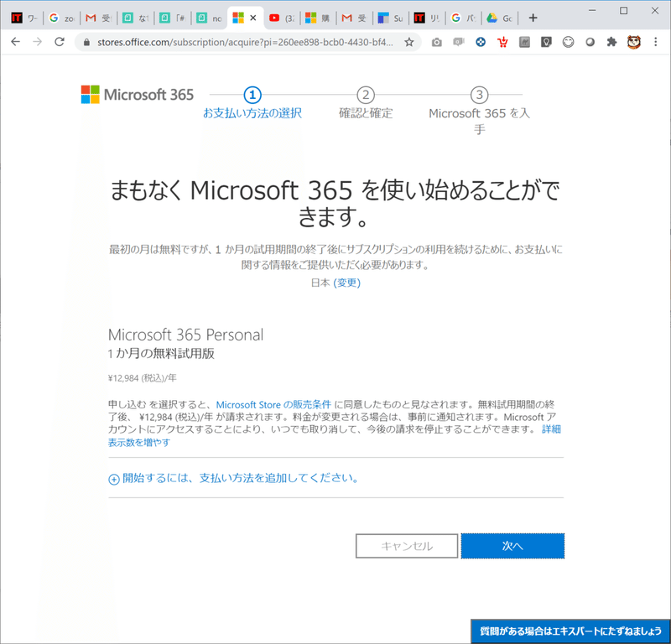671x644 pixels.
Task: Click the キャンセル button
Action: [407, 546]
